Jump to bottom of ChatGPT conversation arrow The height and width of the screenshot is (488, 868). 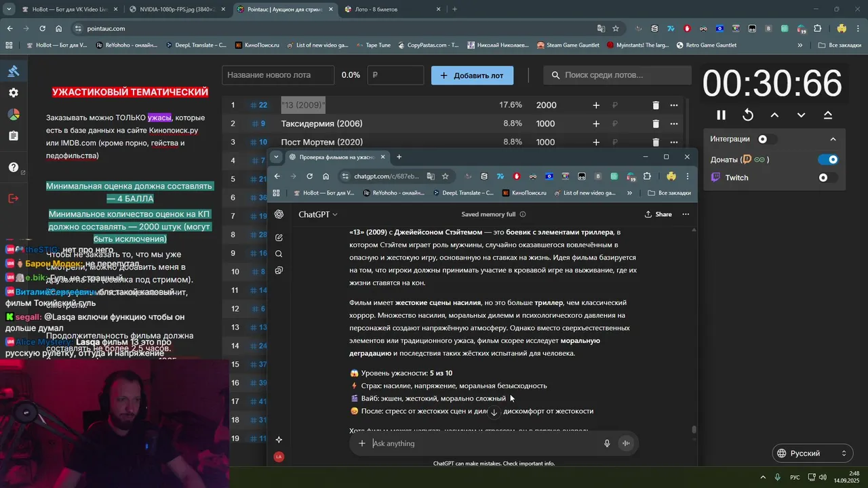(x=494, y=412)
